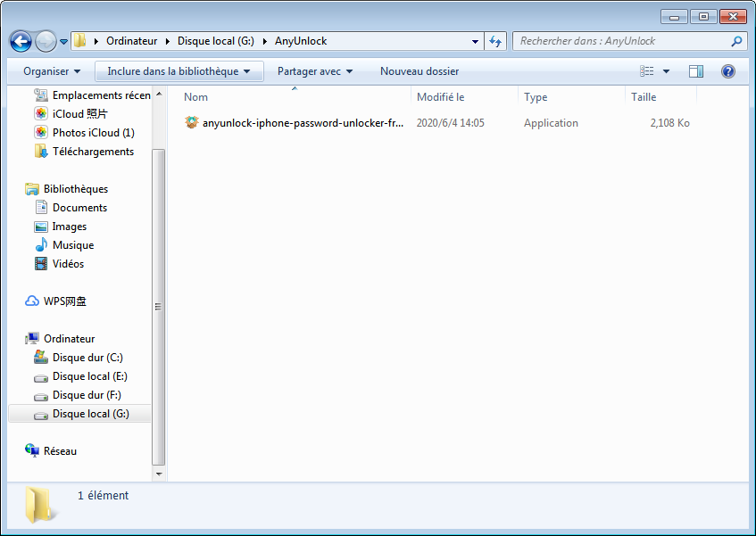Open the Images library
The width and height of the screenshot is (756, 536).
click(70, 227)
